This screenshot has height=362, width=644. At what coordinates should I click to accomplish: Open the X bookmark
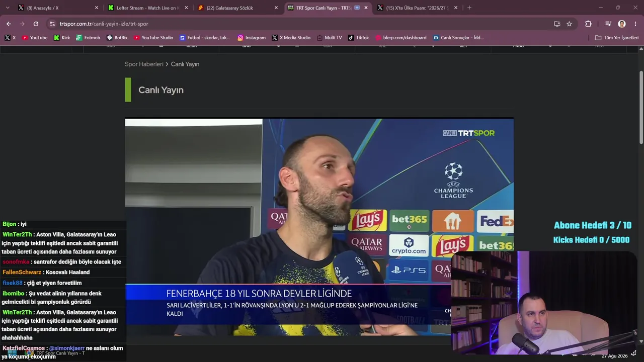[x=10, y=38]
